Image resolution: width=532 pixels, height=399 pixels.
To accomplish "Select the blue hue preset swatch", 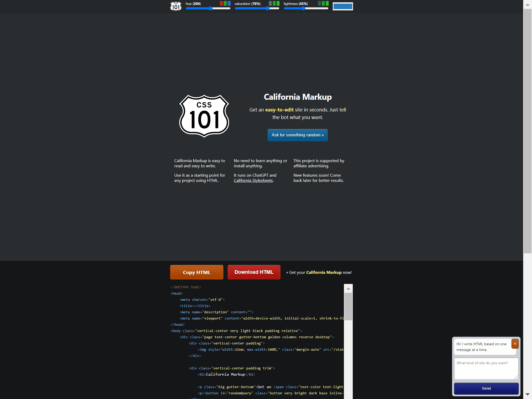I will [x=229, y=3].
